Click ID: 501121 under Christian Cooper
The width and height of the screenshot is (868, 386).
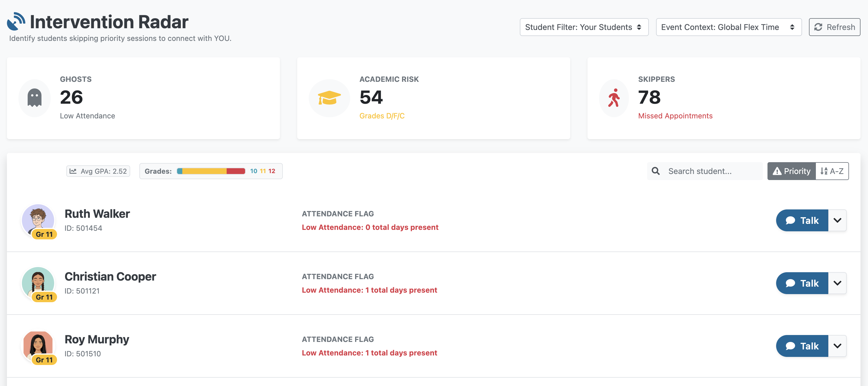[82, 291]
